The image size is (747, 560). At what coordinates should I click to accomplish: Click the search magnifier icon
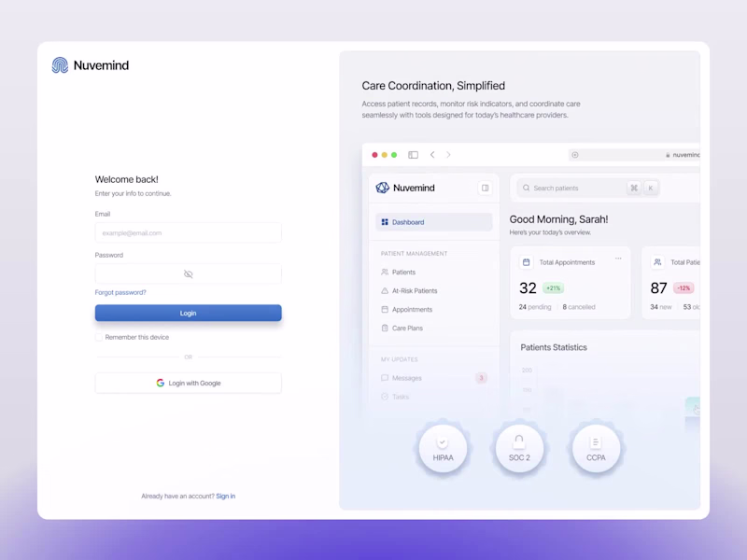point(526,188)
